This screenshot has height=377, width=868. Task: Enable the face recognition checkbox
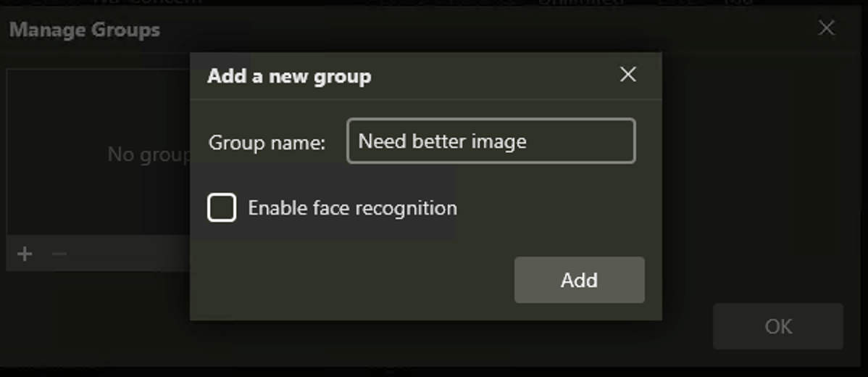222,208
